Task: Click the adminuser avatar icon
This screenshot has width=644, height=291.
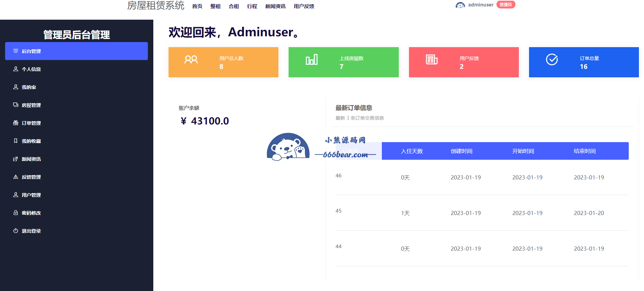Action: pyautogui.click(x=460, y=5)
